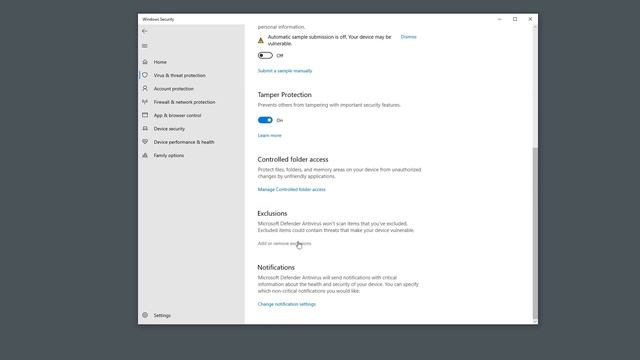The image size is (640, 360).
Task: Open Change notification settings link
Action: [287, 304]
